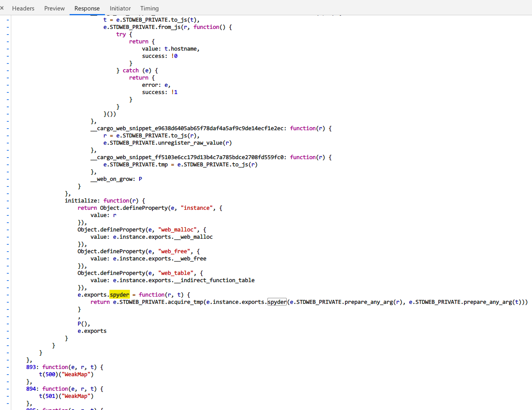Click the t.hostname value expression
The width and height of the screenshot is (532, 410).
pyautogui.click(x=181, y=49)
